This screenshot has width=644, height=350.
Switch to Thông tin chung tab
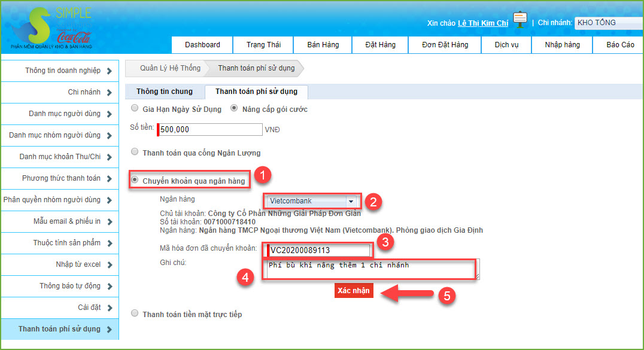pyautogui.click(x=165, y=92)
